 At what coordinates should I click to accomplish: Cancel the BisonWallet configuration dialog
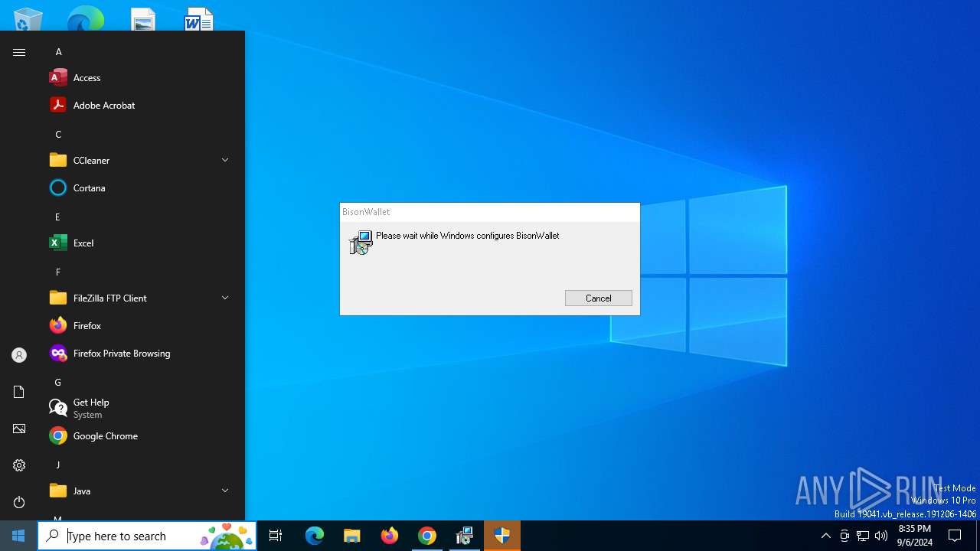599,298
